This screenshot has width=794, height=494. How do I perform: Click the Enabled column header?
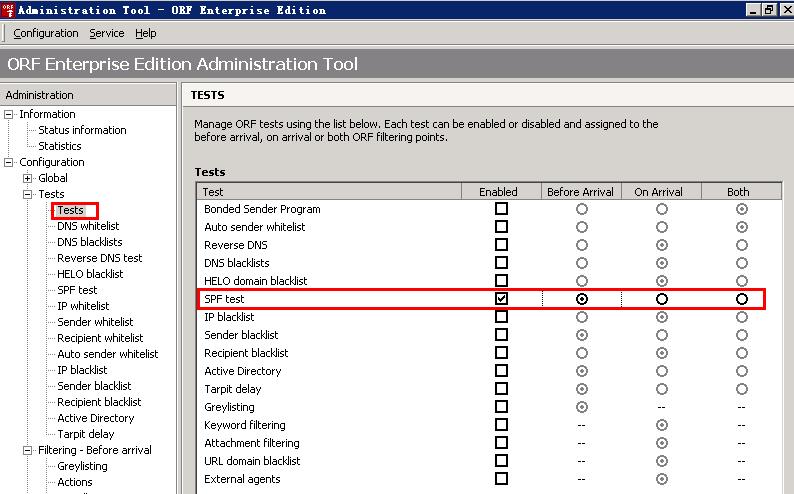coord(498,191)
